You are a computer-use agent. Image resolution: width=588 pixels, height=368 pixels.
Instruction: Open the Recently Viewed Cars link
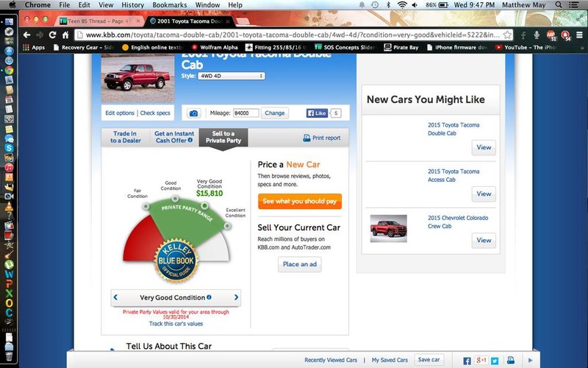pyautogui.click(x=331, y=360)
